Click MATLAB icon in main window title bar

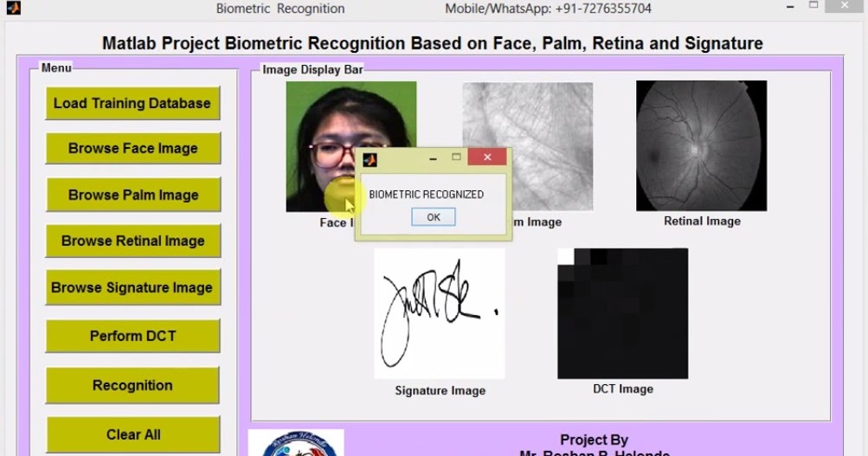pos(13,8)
